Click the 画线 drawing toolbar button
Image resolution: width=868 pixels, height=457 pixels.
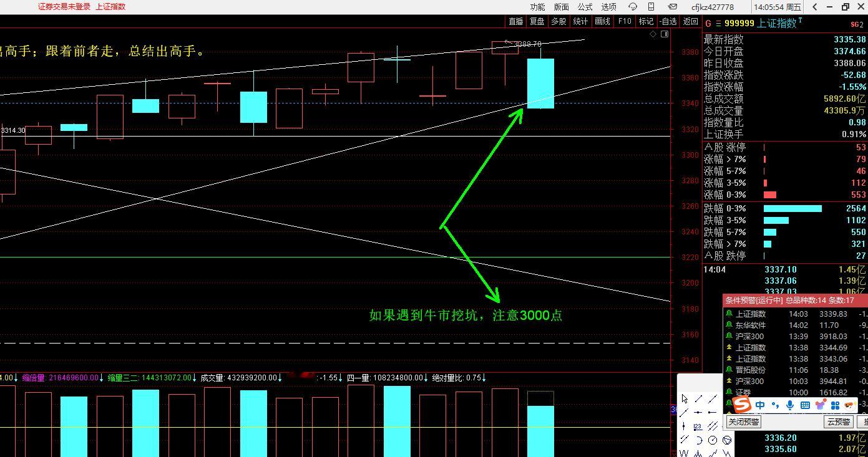(602, 21)
